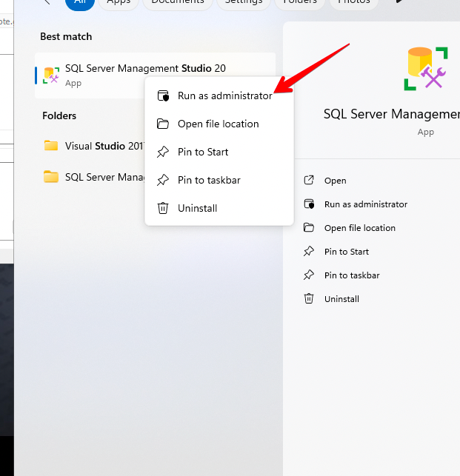
Task: Choose Open file location in context menu
Action: click(219, 124)
